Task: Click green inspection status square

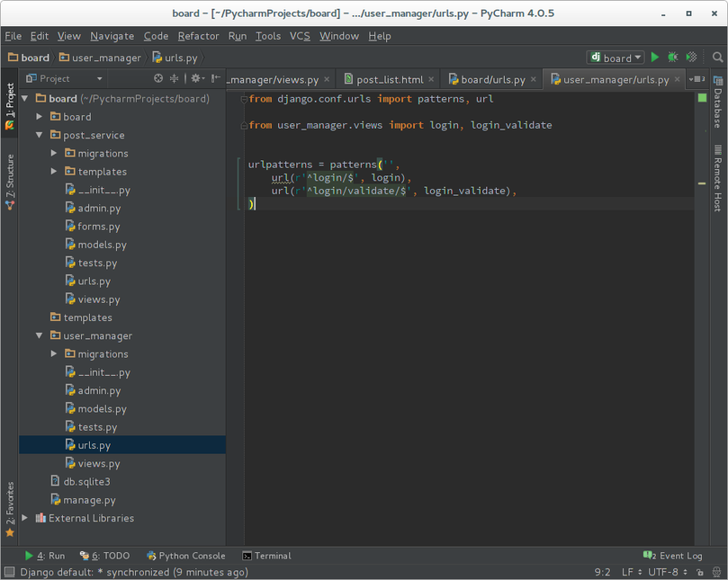Action: click(x=702, y=98)
